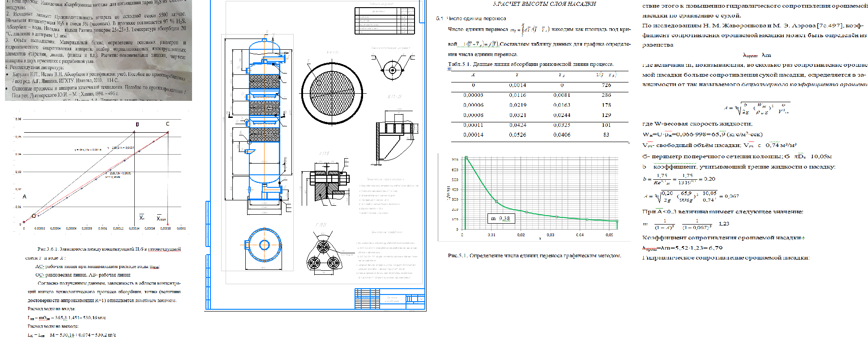Select the table cell 0,00003
Viewport: 868px width, 342px height.
pyautogui.click(x=473, y=95)
